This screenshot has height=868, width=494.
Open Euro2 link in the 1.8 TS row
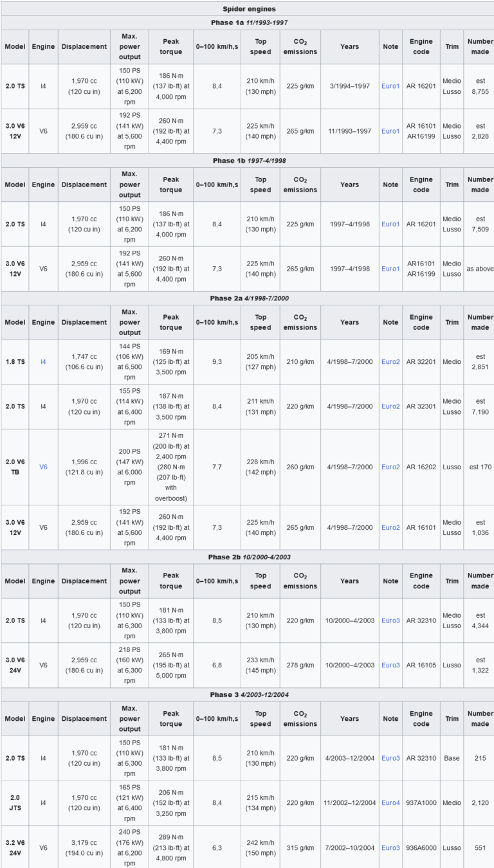pos(390,362)
